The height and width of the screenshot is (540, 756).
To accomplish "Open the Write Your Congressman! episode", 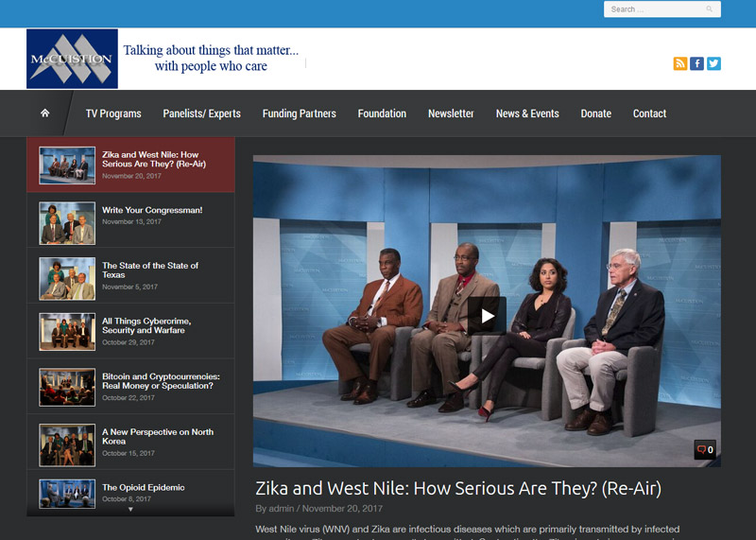I will [x=152, y=210].
